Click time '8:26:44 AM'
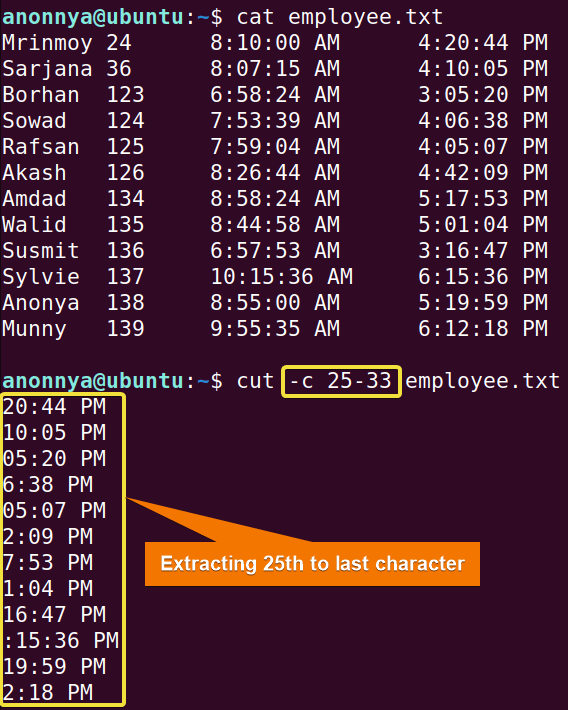The image size is (568, 710). point(275,173)
